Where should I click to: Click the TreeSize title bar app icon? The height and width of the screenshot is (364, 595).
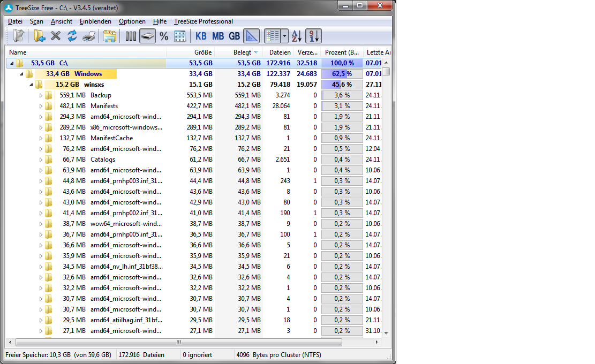coord(9,7)
